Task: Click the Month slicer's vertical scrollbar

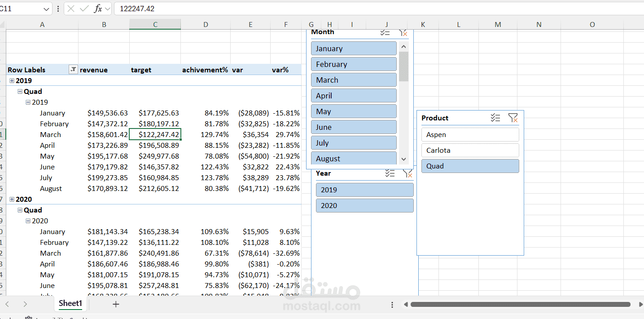Action: pyautogui.click(x=403, y=103)
